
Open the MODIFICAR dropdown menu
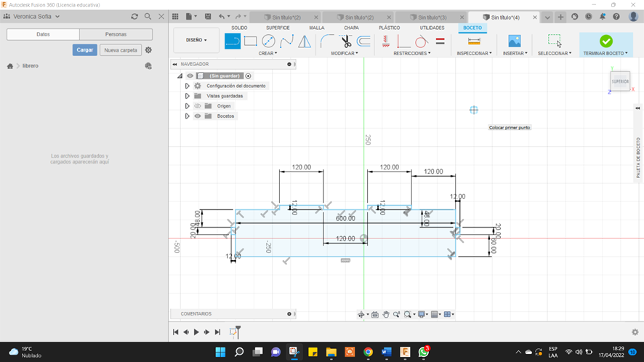point(345,53)
